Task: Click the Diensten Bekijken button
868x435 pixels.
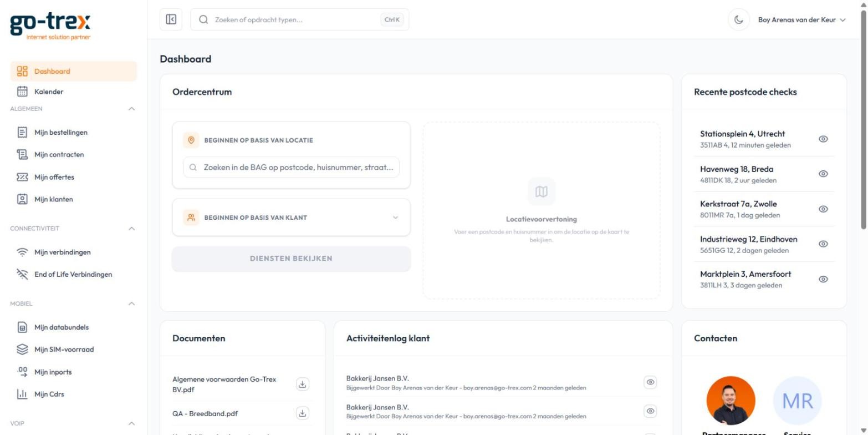Action: (x=292, y=259)
